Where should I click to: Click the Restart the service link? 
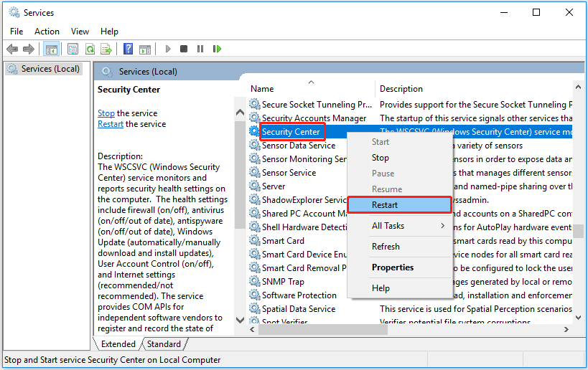pos(111,124)
